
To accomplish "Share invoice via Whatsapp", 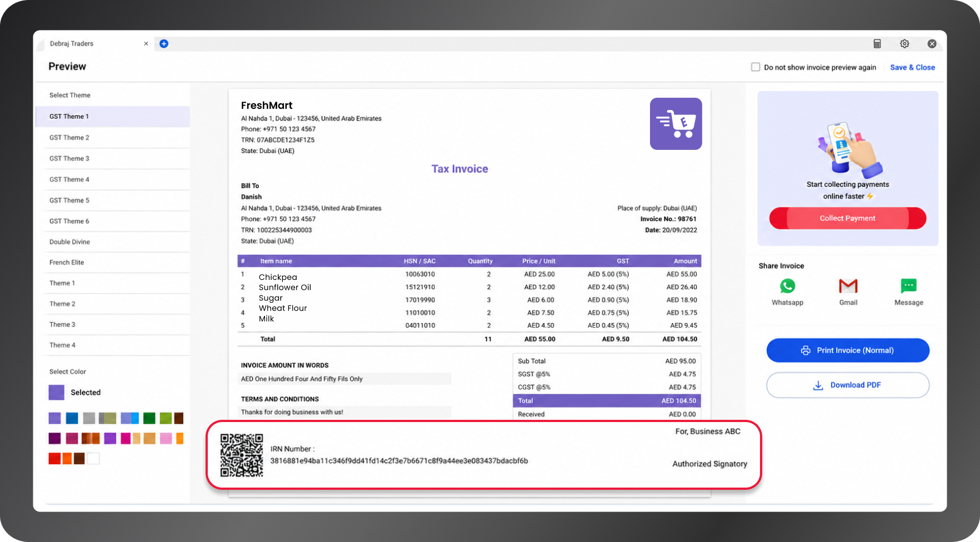I will [x=787, y=292].
